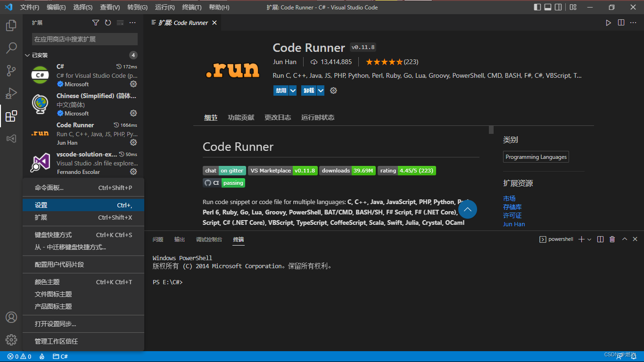Click the Jun Han publisher link in header

pyautogui.click(x=285, y=62)
